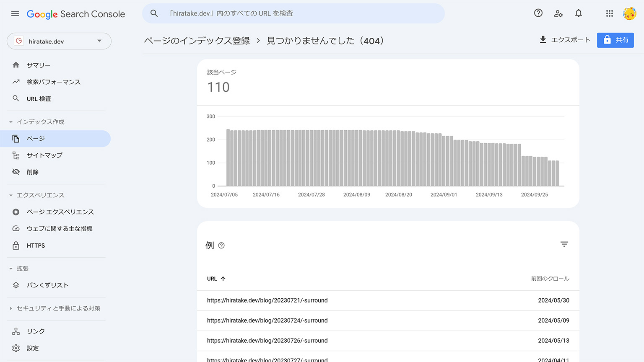Click the trend icon beside 検索パフォーマンス
Viewport: 644px width, 362px height.
click(16, 82)
